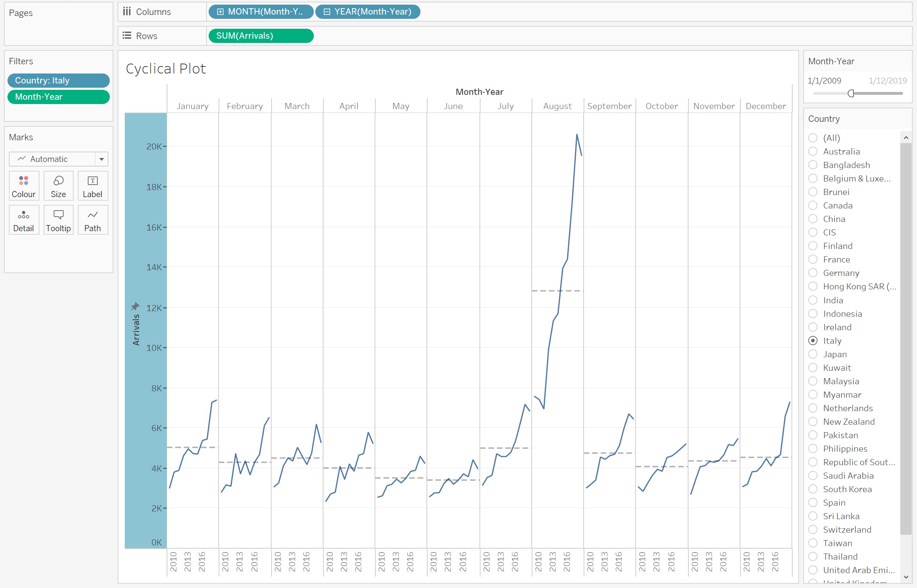Expand the MONTH(Month-Year) pill plus icon
The width and height of the screenshot is (917, 588).
tap(220, 11)
